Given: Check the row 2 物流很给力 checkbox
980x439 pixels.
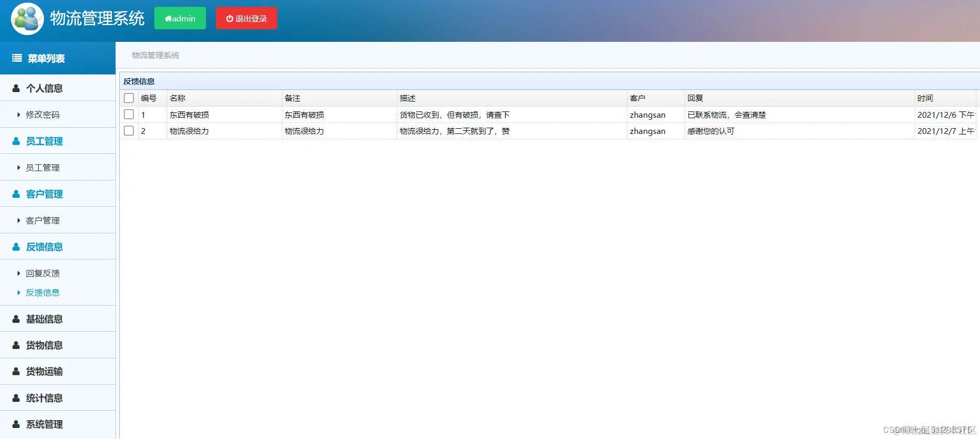Looking at the screenshot, I should 129,130.
